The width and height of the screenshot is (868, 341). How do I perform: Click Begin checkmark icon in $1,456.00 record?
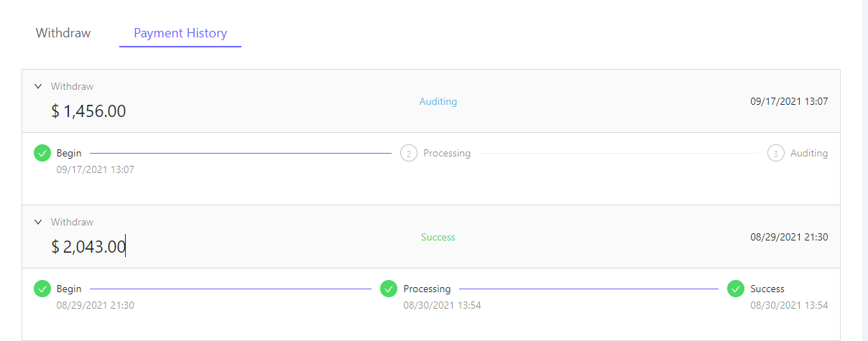tap(42, 153)
